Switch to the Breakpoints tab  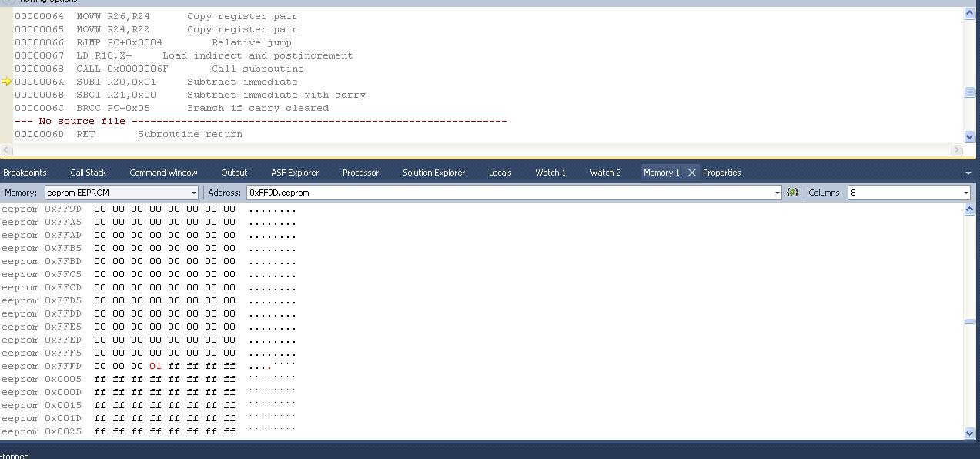click(x=25, y=173)
